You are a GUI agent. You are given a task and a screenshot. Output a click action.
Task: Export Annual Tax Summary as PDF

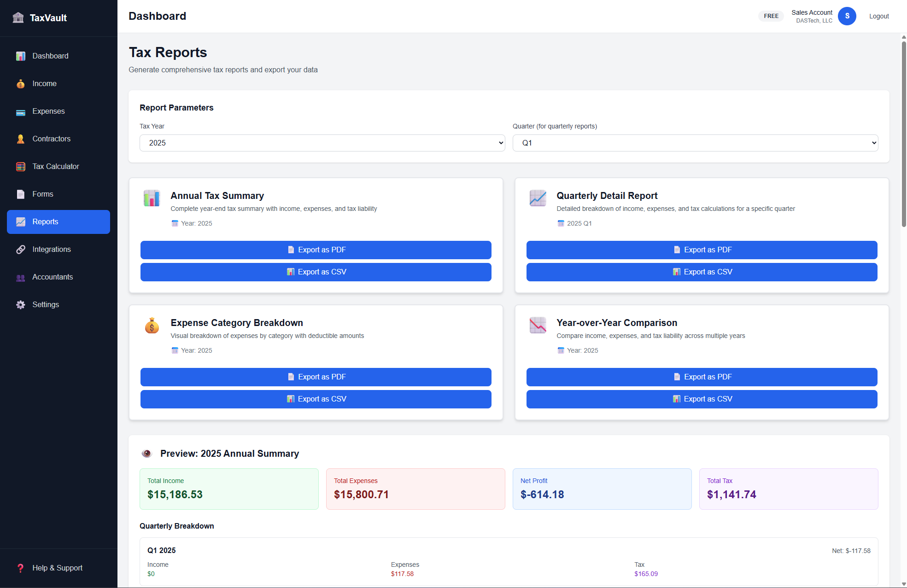(x=316, y=250)
